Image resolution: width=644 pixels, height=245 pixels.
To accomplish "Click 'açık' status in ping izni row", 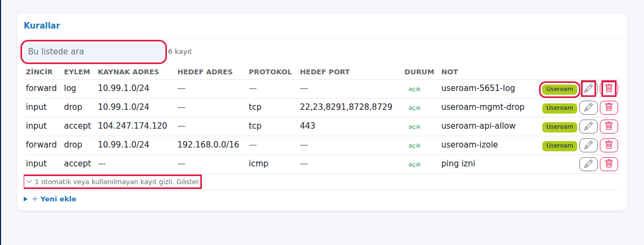I will (x=415, y=165).
